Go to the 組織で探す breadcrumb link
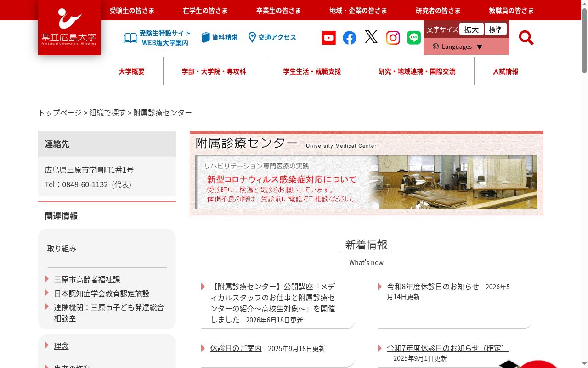 click(107, 113)
